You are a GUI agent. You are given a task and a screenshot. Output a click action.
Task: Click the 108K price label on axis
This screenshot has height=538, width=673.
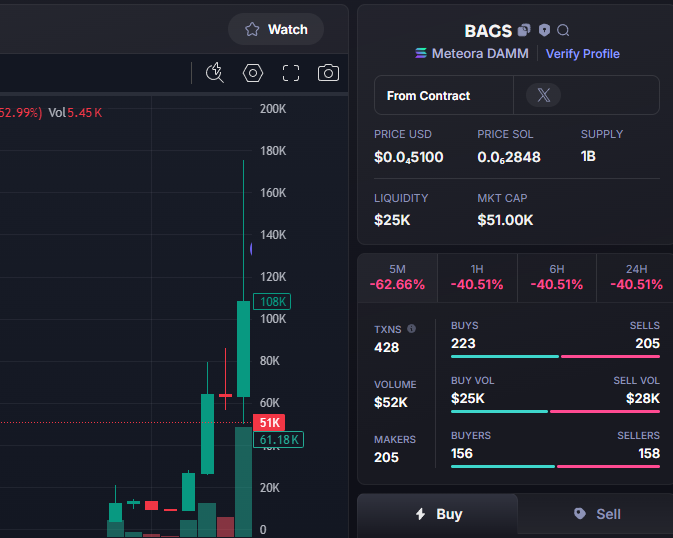click(272, 301)
